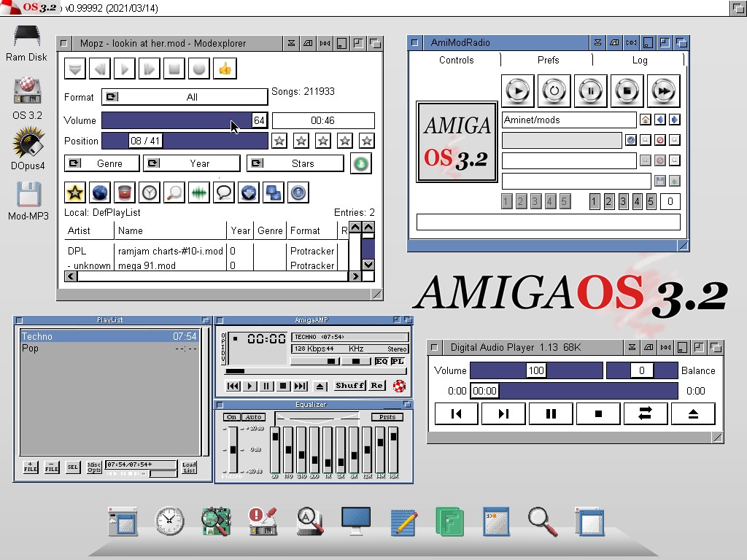The width and height of the screenshot is (747, 560).
Task: Click the Volume slider in Digital Audio Player
Action: 536,370
